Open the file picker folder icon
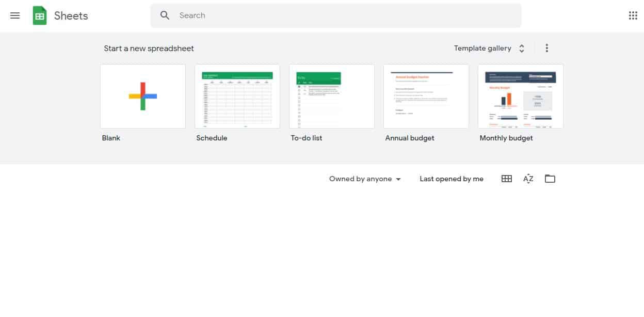This screenshot has height=317, width=644. (x=550, y=179)
